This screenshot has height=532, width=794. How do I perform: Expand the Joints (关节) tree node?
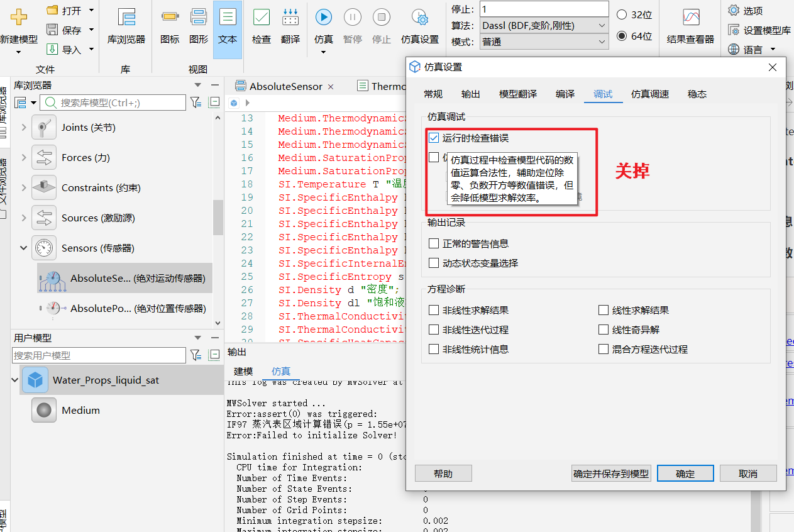point(24,128)
